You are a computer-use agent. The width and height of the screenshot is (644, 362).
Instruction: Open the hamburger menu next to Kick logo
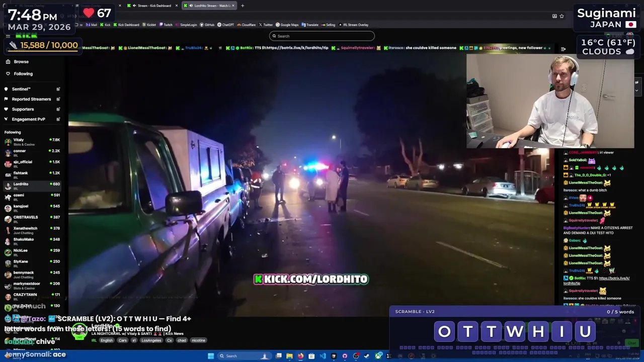tap(8, 36)
